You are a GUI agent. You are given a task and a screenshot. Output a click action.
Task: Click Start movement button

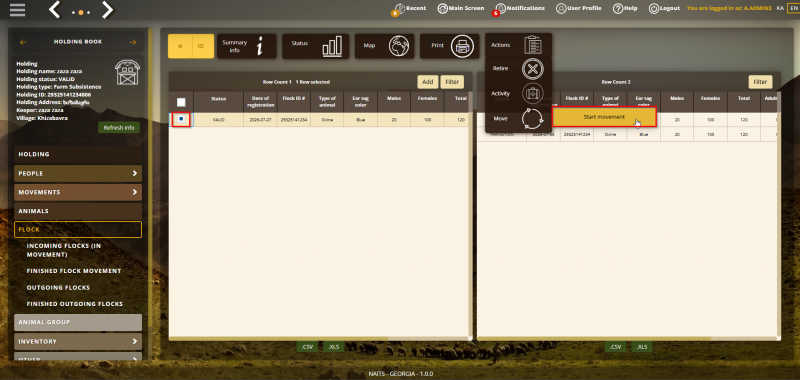pos(604,117)
